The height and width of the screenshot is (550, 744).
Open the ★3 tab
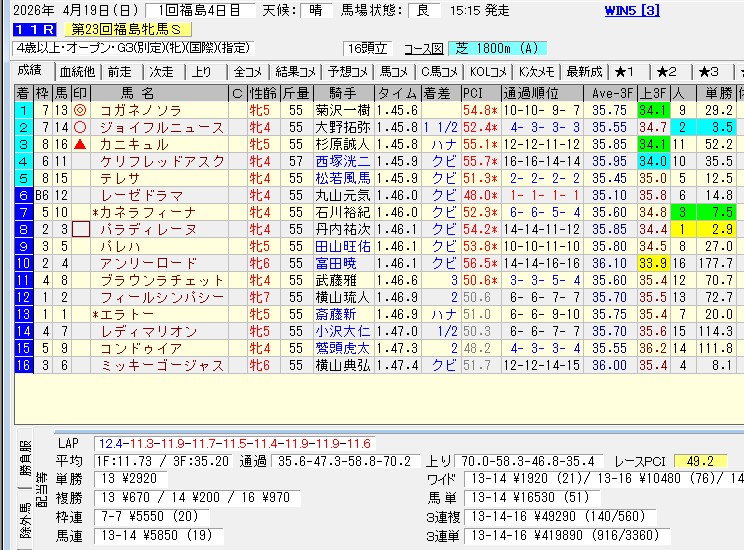707,71
